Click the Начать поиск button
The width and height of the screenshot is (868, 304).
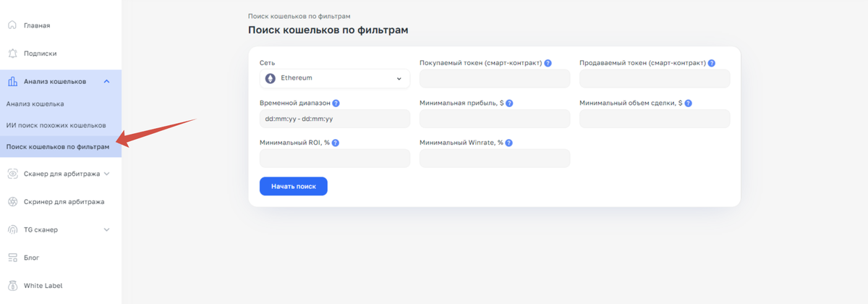pos(293,186)
